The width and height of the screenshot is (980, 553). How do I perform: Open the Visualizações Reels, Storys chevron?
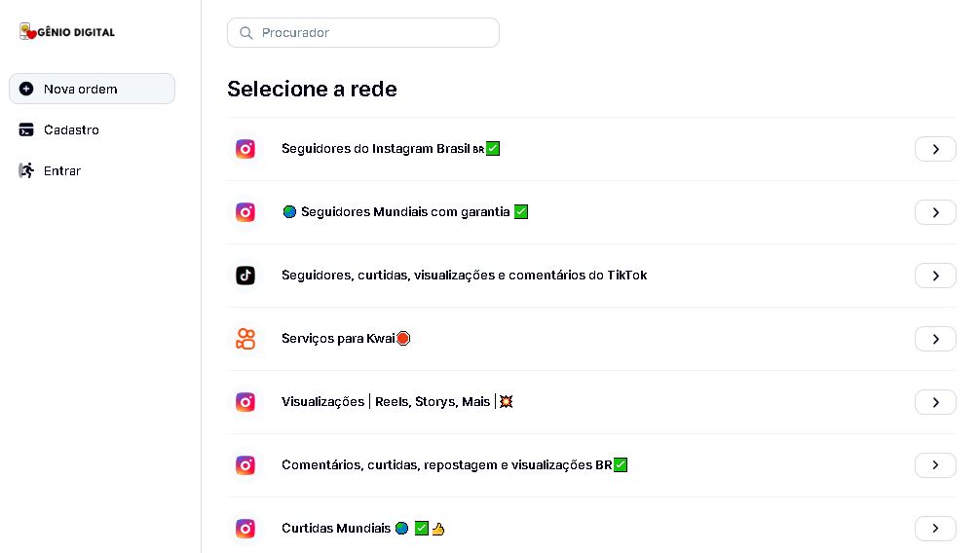pos(935,402)
